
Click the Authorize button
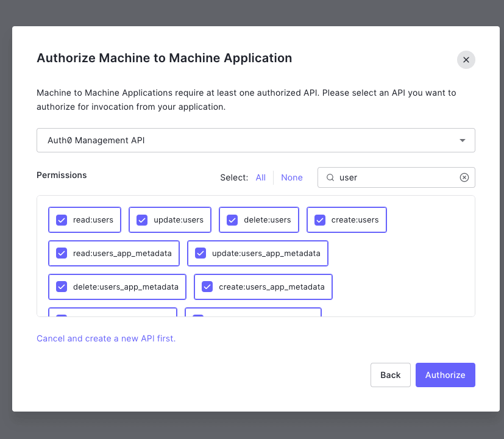[445, 375]
